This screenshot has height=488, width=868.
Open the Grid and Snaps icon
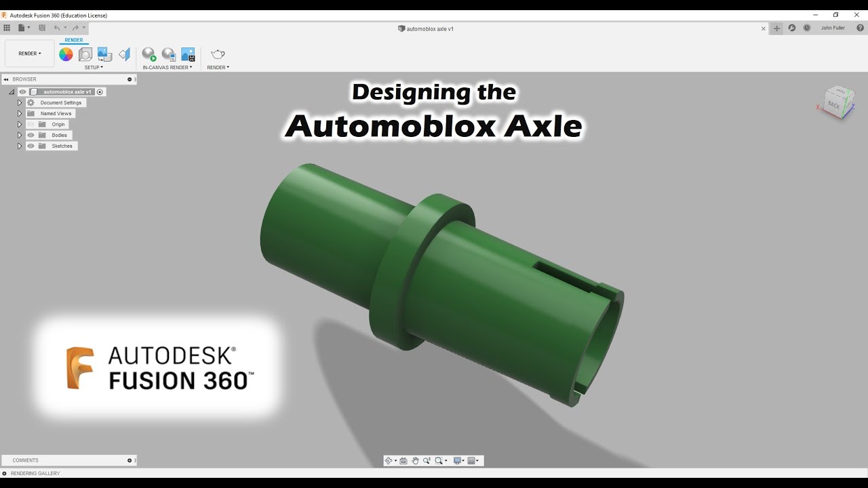tap(471, 461)
